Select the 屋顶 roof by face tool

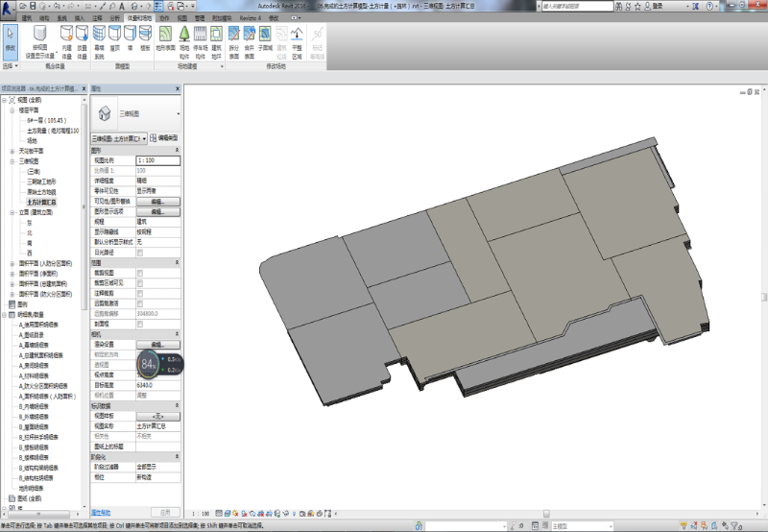(x=114, y=39)
